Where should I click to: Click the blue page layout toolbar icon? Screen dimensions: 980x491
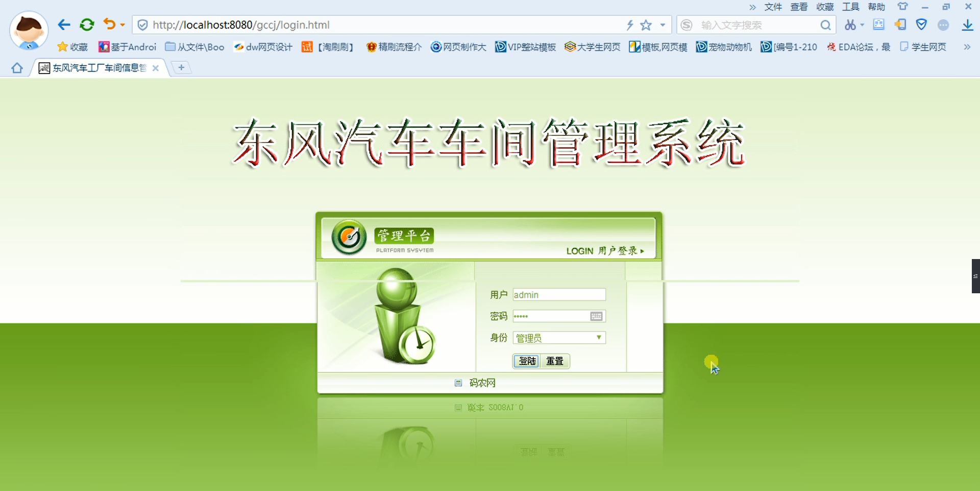[879, 24]
